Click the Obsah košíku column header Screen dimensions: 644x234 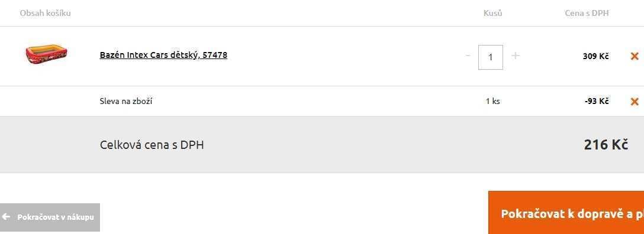[45, 13]
